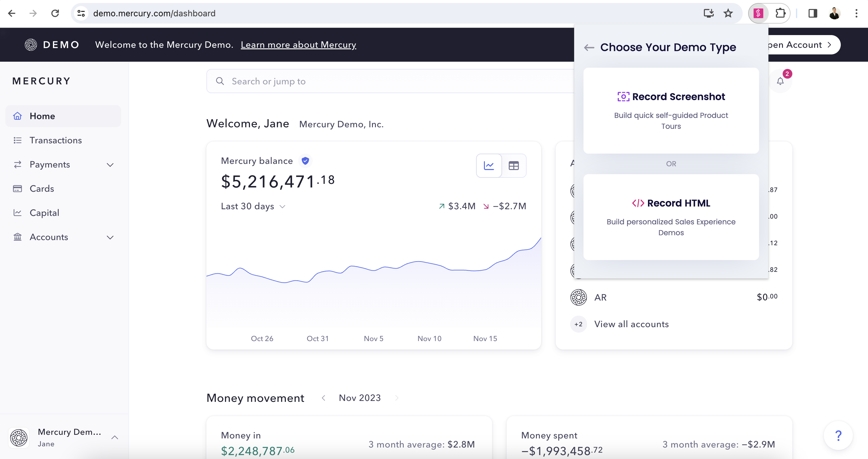Click the Open Account button
The image size is (868, 459).
coord(803,45)
